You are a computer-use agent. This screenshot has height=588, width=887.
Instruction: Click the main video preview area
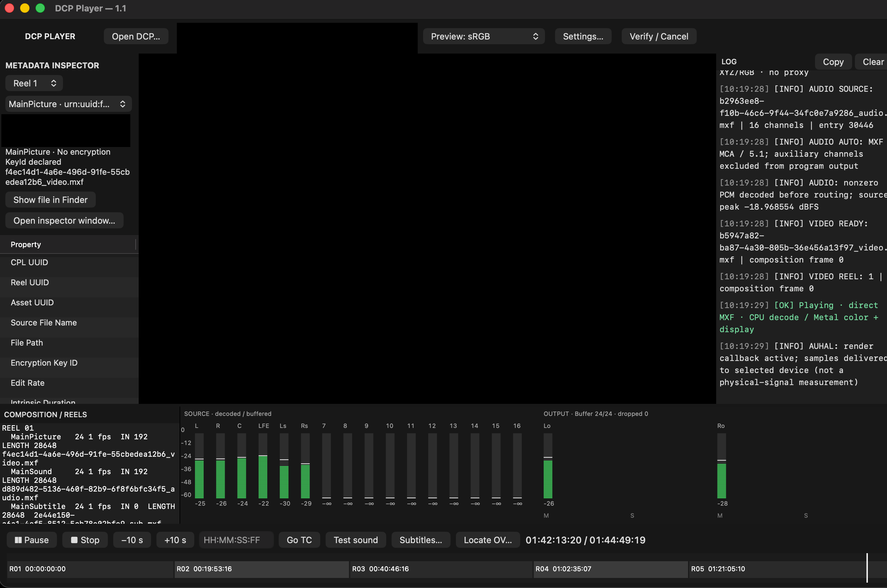pos(427,229)
